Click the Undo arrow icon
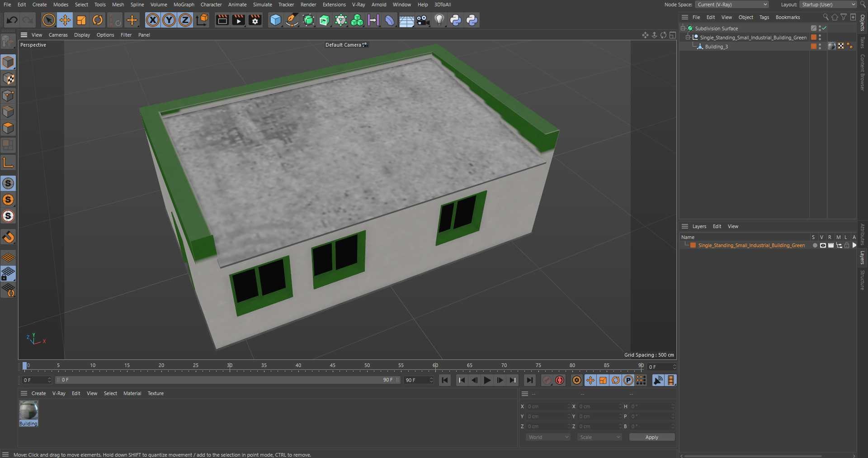 pos(12,20)
